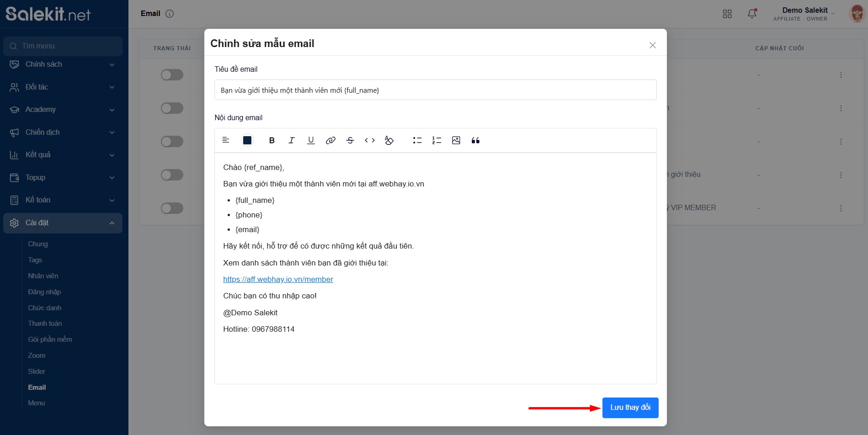Apply italic formatting
The height and width of the screenshot is (435, 868).
coord(291,140)
